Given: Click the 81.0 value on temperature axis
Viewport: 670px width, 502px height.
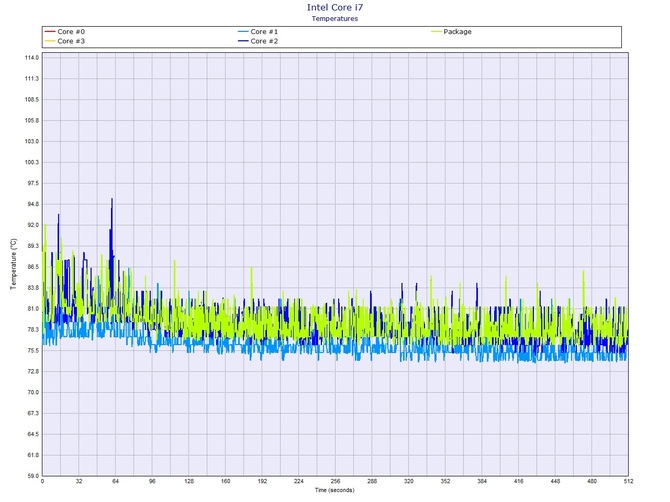Looking at the screenshot, I should 32,309.
